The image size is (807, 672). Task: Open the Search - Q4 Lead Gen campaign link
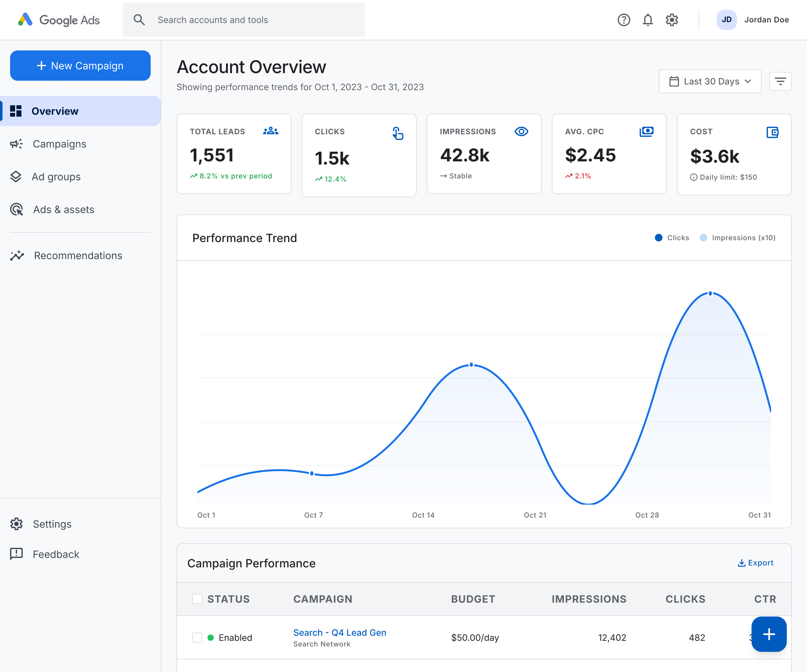[x=340, y=632]
